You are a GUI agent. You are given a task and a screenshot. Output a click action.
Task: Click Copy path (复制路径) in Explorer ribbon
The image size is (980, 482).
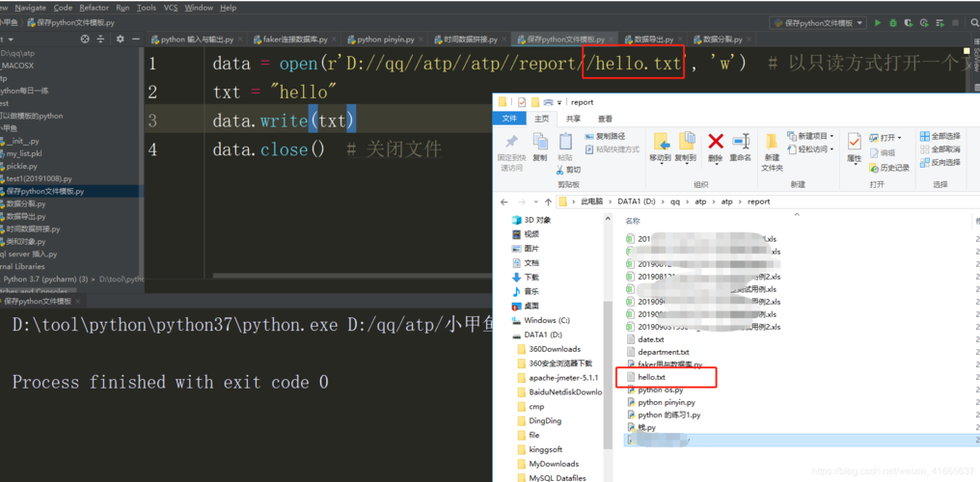tap(605, 136)
